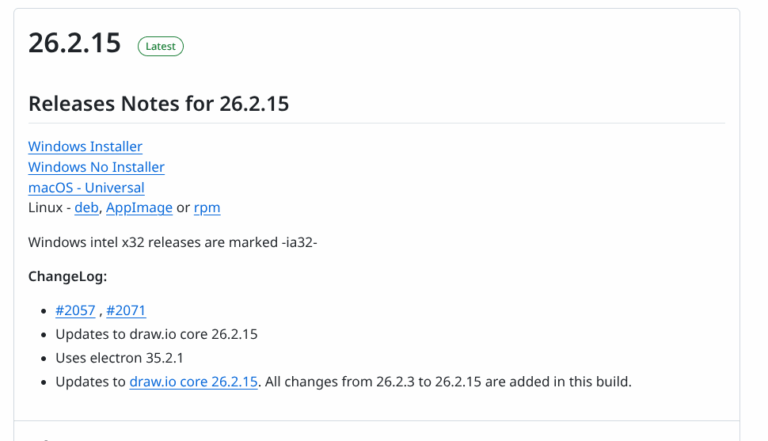
Task: Click the ChangeLog: label
Action: [67, 276]
